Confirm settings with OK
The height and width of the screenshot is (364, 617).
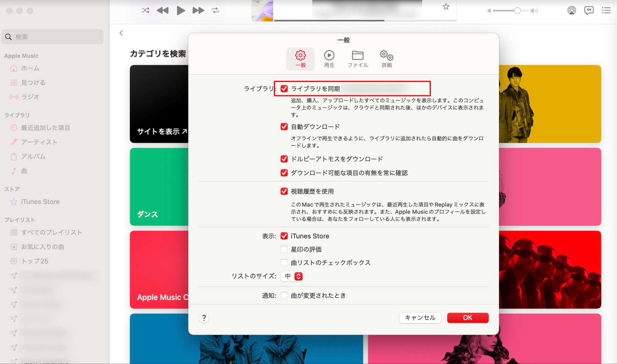pos(468,318)
